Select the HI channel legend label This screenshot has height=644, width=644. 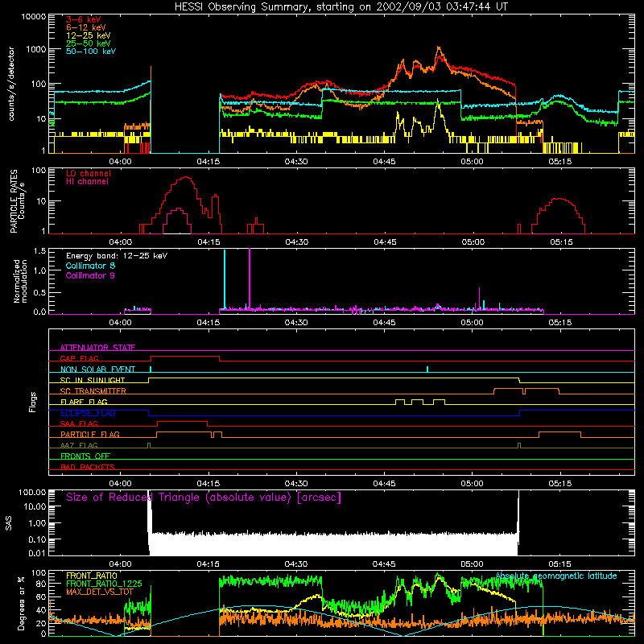coord(88,182)
